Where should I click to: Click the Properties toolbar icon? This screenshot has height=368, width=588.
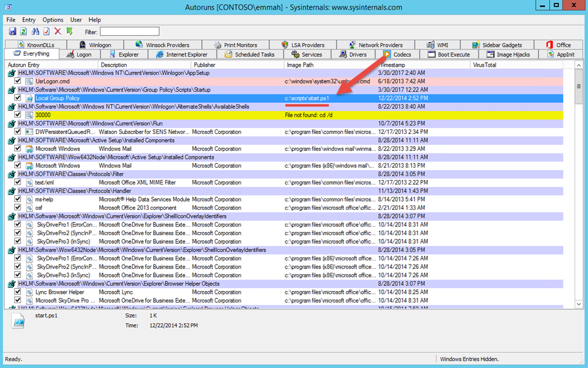[47, 32]
